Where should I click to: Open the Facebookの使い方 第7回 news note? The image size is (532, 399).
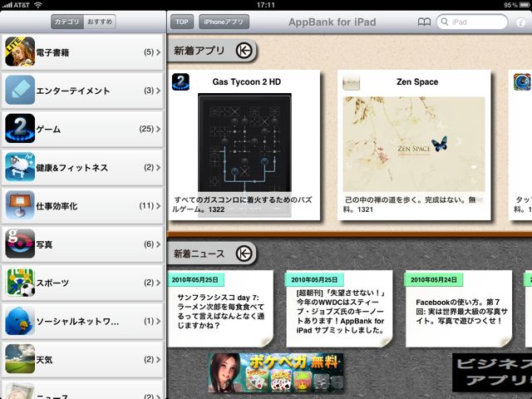click(x=459, y=308)
